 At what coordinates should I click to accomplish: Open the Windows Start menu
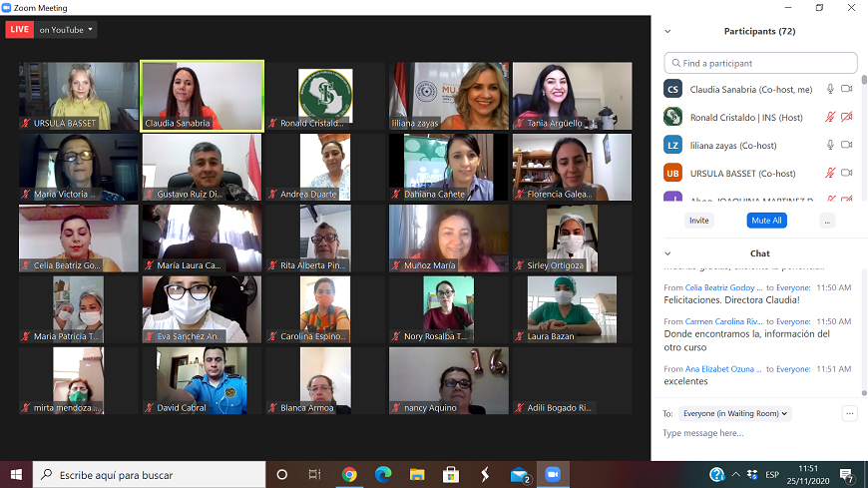pyautogui.click(x=16, y=475)
